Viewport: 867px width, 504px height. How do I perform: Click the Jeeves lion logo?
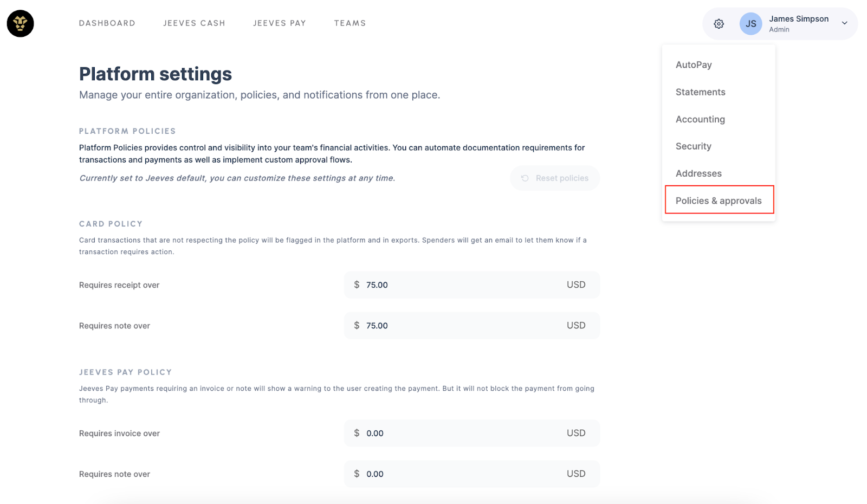20,23
